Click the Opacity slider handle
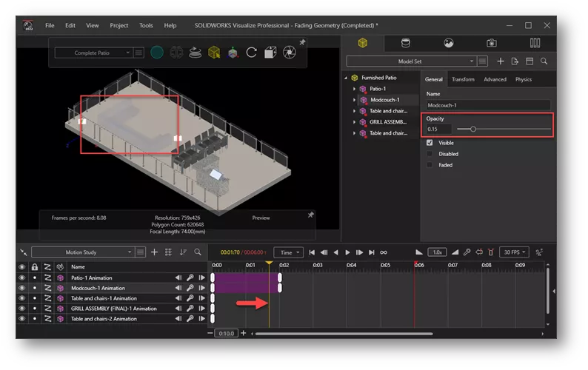Image resolution: width=588 pixels, height=370 pixels. pyautogui.click(x=473, y=129)
